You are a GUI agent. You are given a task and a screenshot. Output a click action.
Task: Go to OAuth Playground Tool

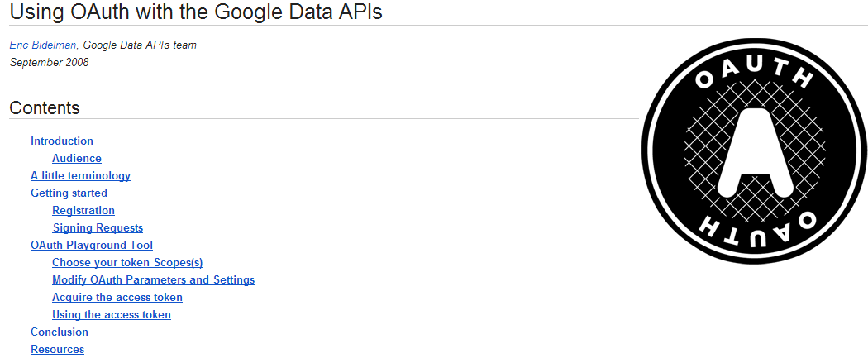(x=92, y=245)
